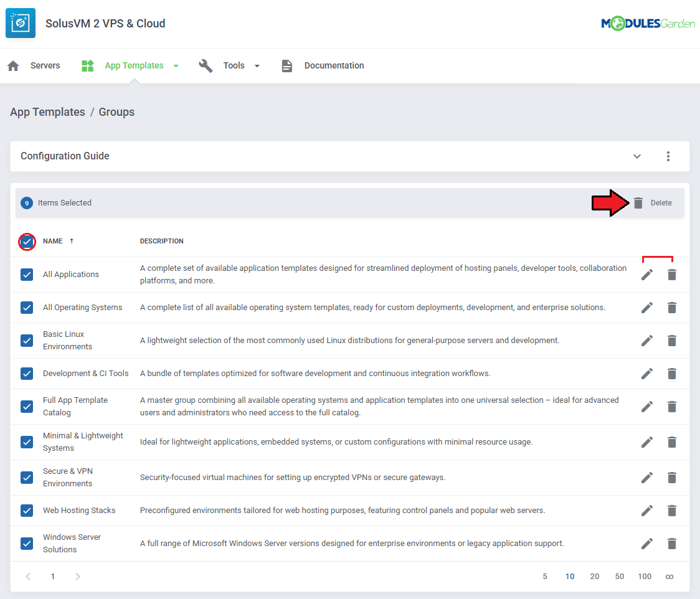700x599 pixels.
Task: Delete the Basic Linux Environments group
Action: coord(672,341)
